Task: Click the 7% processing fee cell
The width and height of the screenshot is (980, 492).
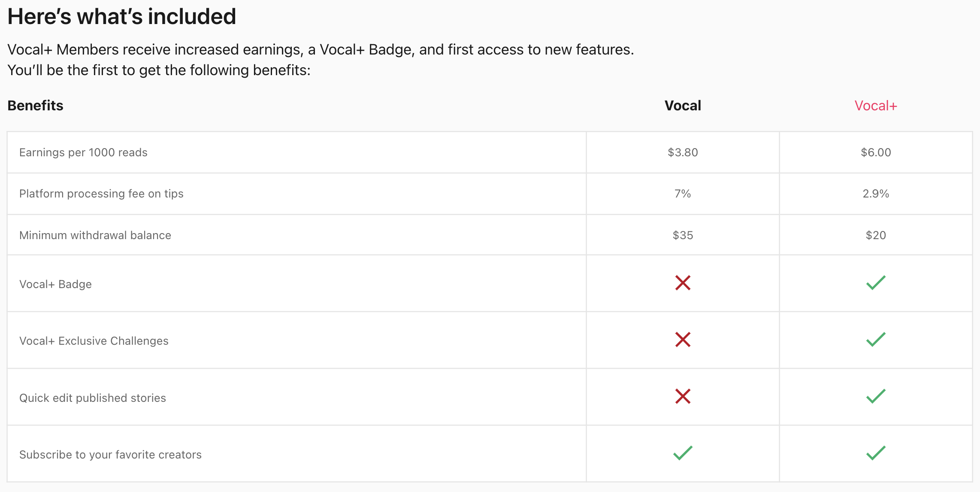Action: tap(683, 194)
